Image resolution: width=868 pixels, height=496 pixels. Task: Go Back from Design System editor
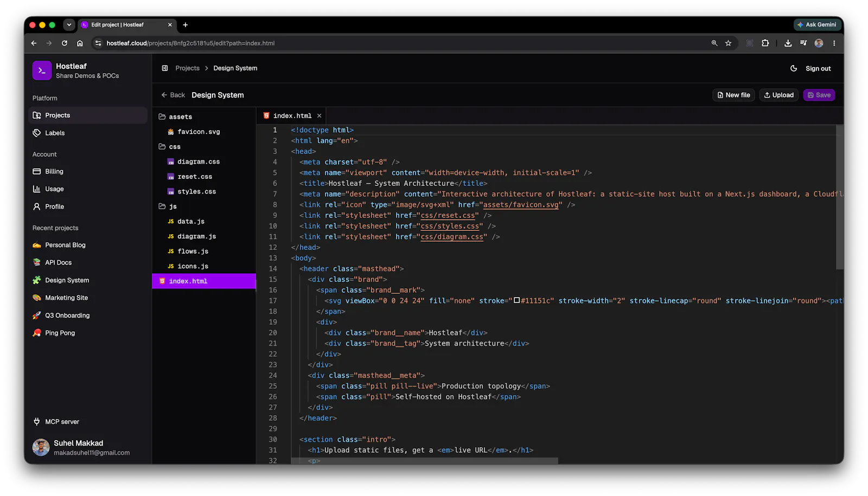coord(173,95)
